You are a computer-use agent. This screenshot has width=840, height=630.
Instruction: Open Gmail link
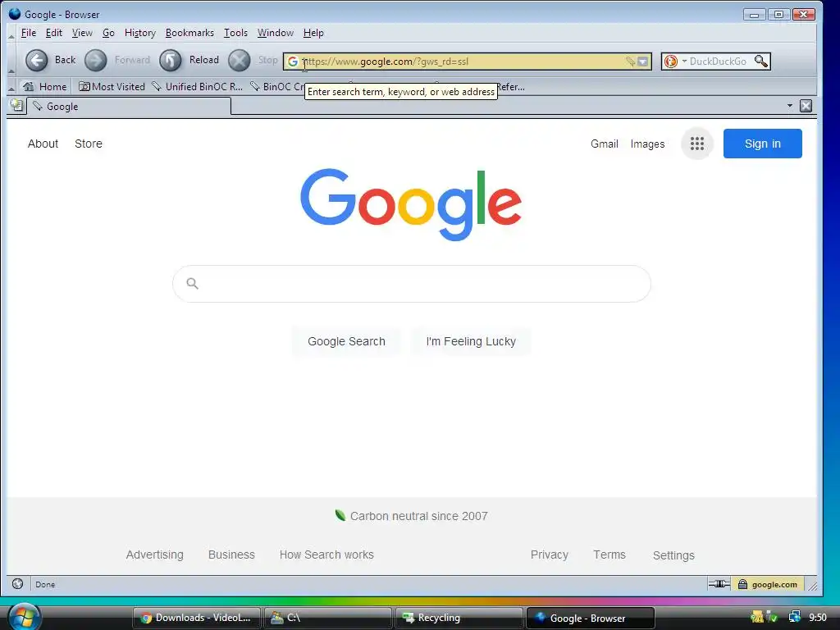[605, 144]
